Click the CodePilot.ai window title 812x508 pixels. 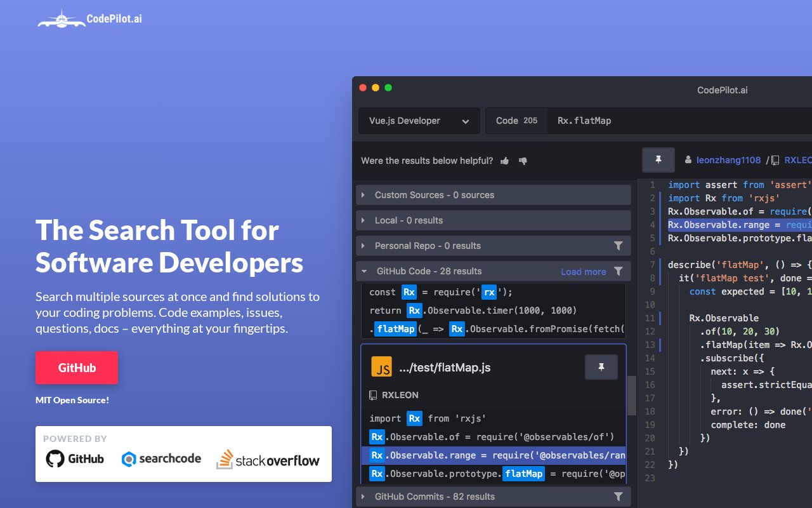coord(722,90)
